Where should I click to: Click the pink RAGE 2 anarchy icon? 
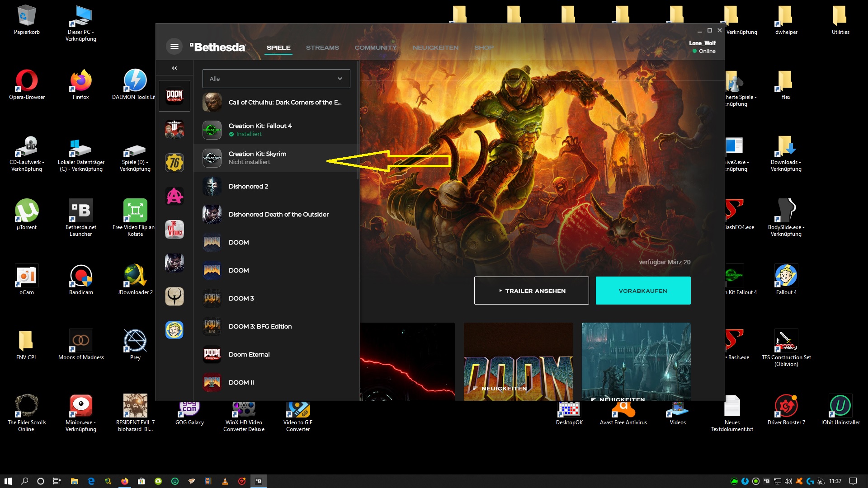(175, 196)
